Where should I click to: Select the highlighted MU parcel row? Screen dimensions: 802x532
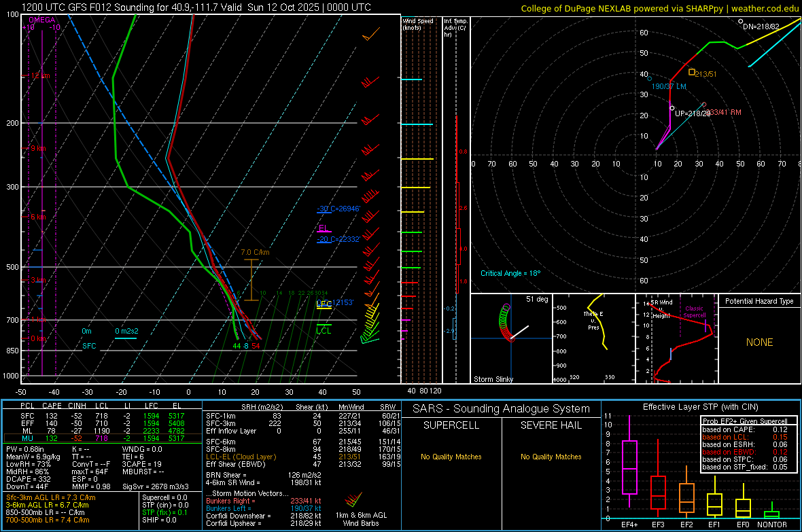click(103, 438)
